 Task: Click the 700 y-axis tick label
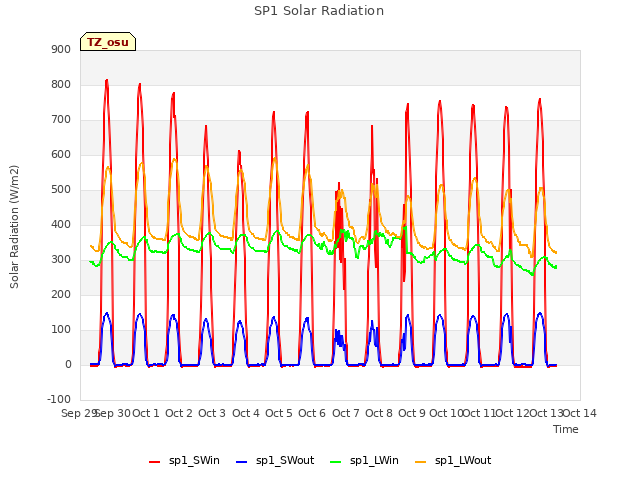[61, 120]
